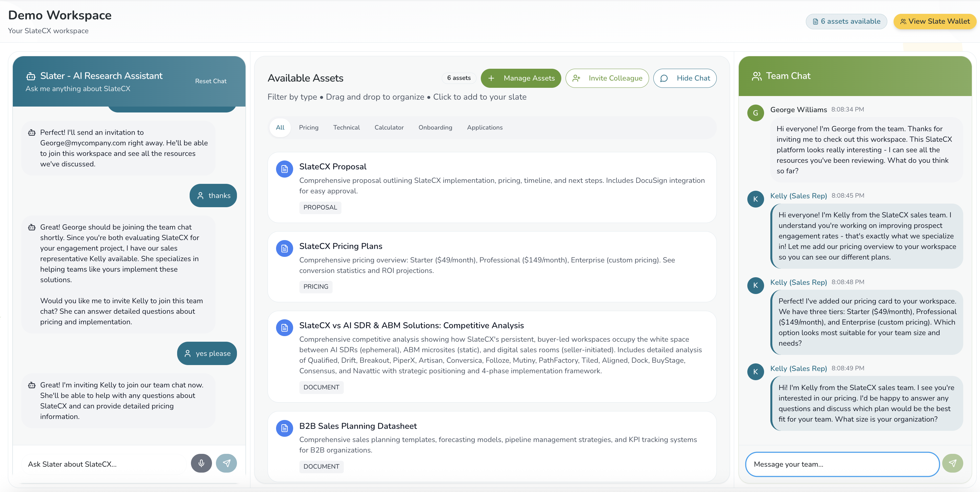The height and width of the screenshot is (492, 980).
Task: Click the Competitive Analysis document icon
Action: (x=284, y=328)
